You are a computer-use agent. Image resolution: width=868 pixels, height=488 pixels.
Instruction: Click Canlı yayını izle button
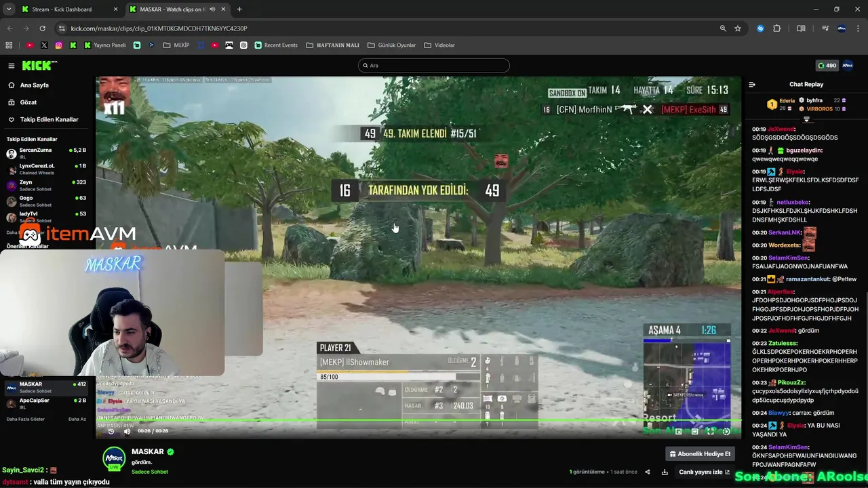click(705, 472)
